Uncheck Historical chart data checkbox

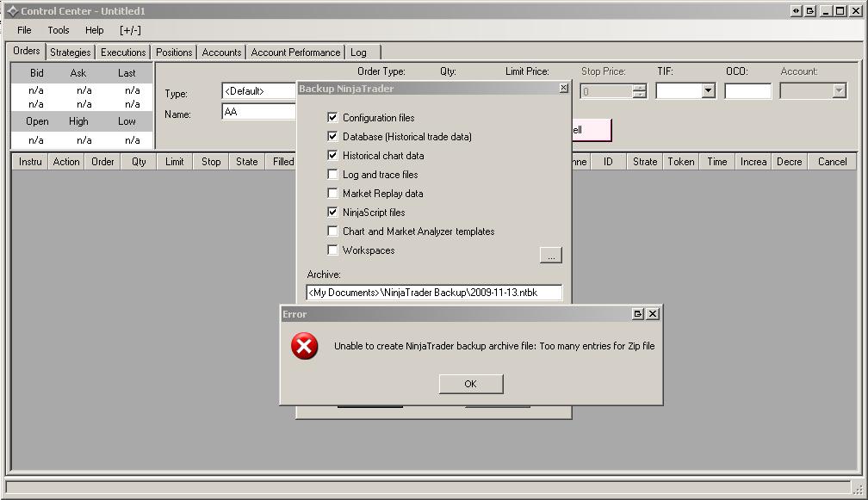332,155
